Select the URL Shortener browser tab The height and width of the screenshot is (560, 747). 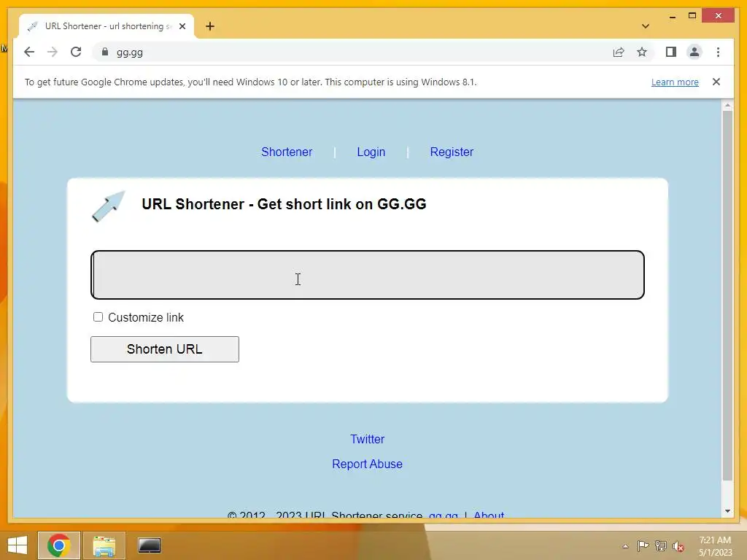[x=107, y=26]
